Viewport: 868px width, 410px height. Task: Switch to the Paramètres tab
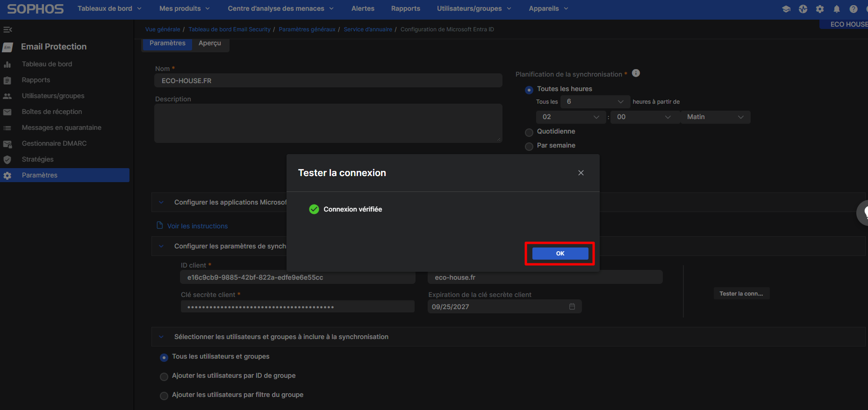coord(167,43)
